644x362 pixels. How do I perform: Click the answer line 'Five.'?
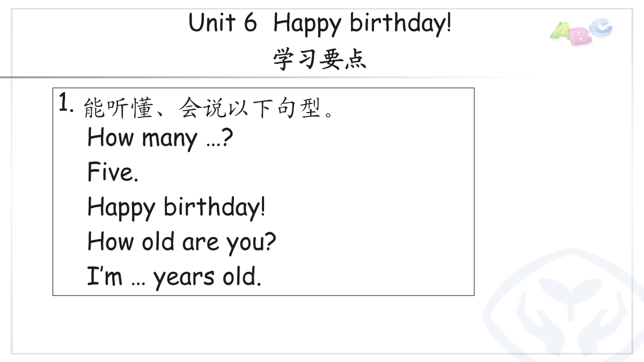click(113, 172)
